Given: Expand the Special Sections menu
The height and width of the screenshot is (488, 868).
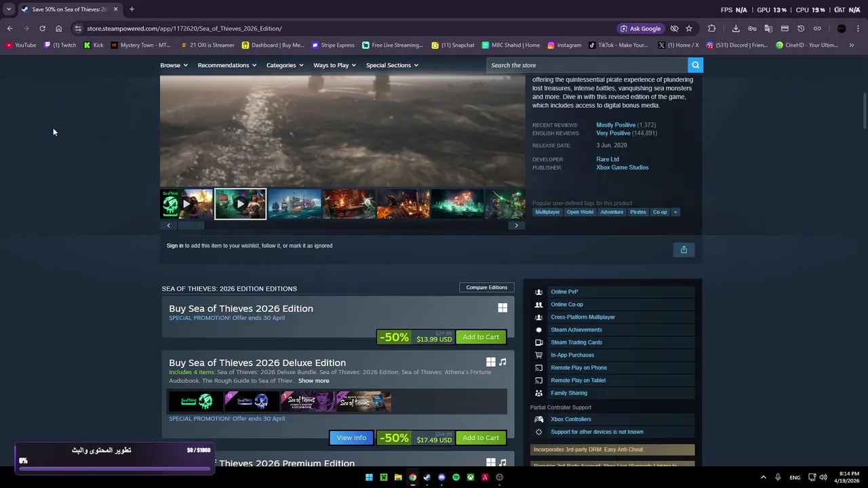Looking at the screenshot, I should click(x=392, y=65).
